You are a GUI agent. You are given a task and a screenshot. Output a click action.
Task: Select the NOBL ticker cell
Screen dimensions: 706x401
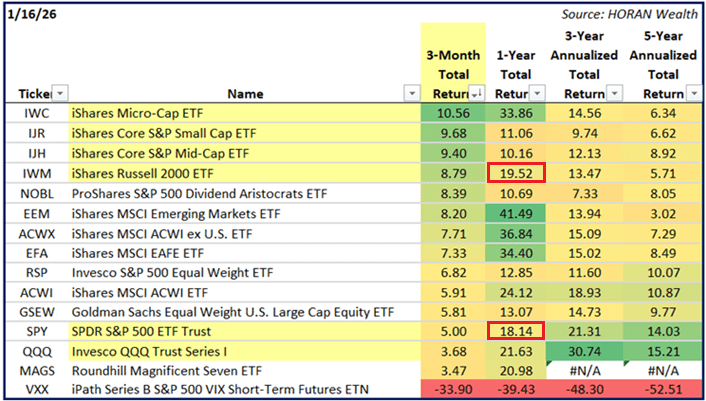pos(37,194)
